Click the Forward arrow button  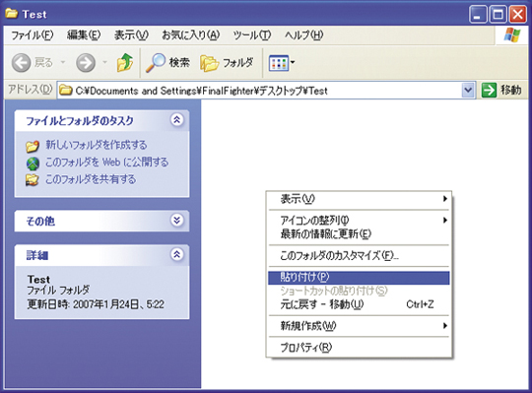click(x=86, y=63)
